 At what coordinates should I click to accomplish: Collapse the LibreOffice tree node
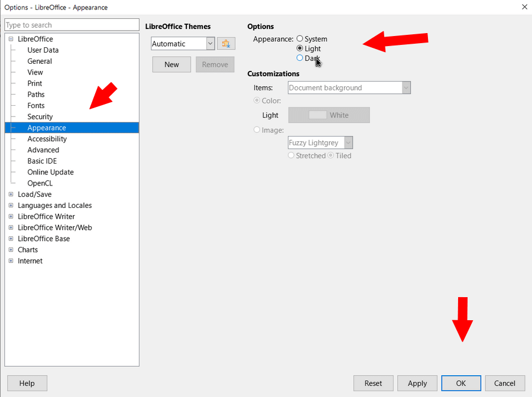click(x=11, y=39)
